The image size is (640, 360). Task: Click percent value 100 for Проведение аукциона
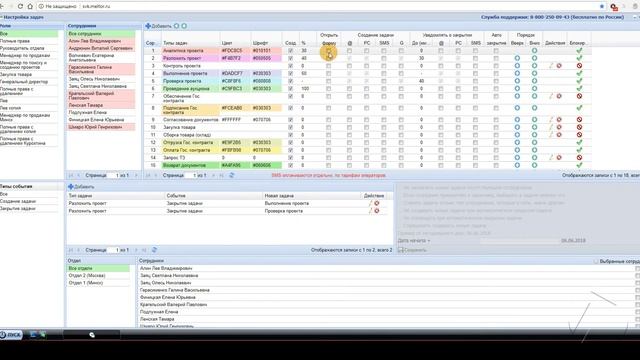point(305,89)
